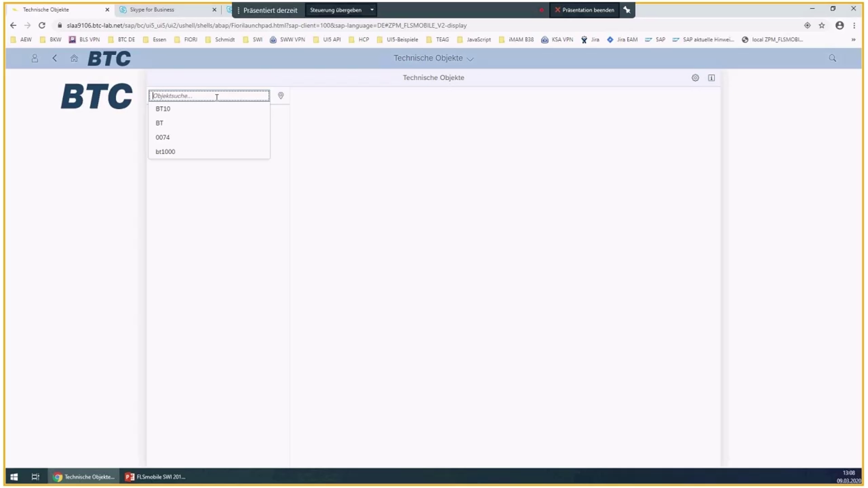Screen dimensions: 868x488
Task: Show info using the i icon
Action: 712,78
